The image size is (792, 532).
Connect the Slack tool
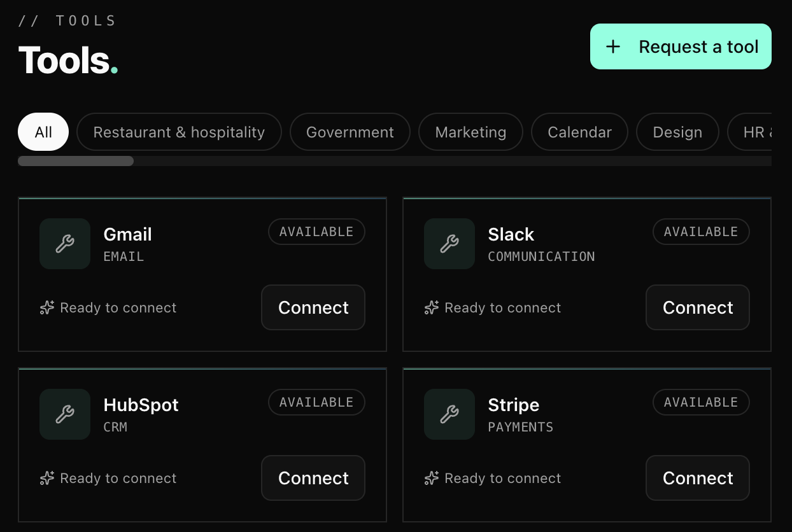pos(698,307)
